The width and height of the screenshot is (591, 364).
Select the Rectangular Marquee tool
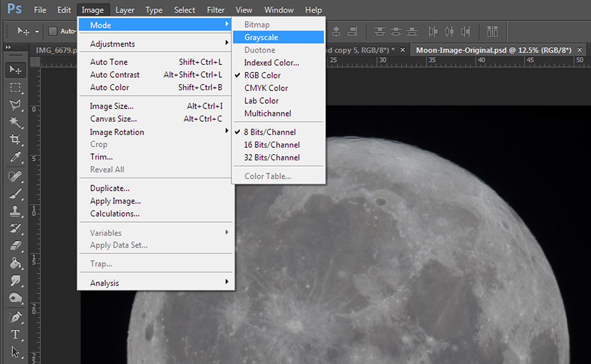15,88
